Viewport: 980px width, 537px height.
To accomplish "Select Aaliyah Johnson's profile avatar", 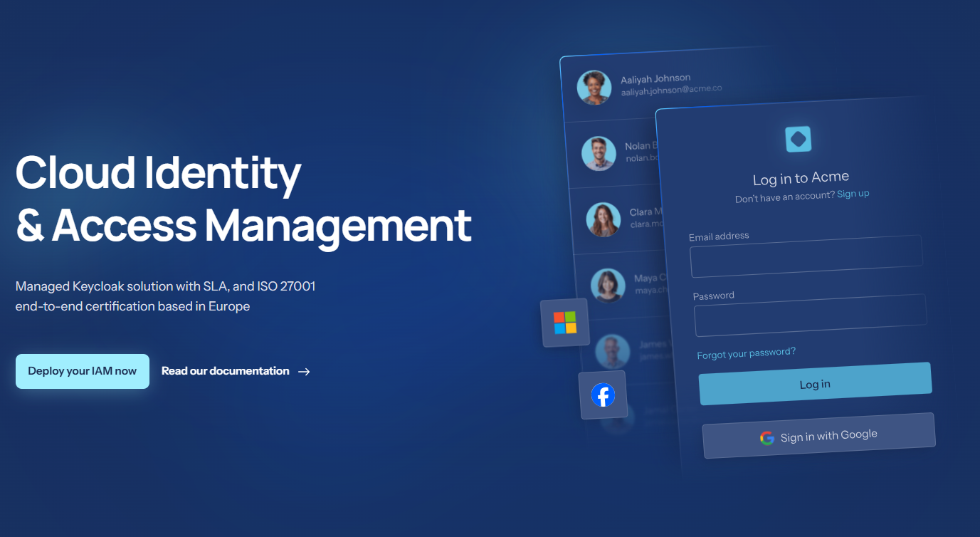I will pos(594,88).
